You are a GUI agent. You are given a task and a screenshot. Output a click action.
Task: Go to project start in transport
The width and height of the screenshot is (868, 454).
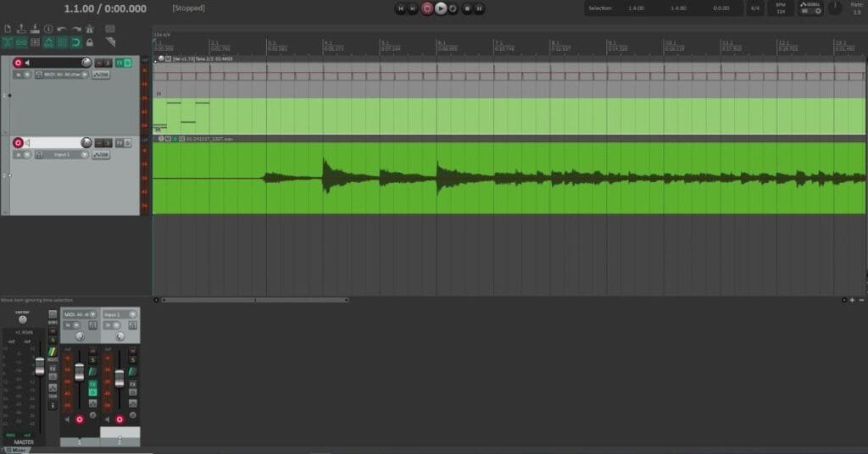tap(401, 8)
